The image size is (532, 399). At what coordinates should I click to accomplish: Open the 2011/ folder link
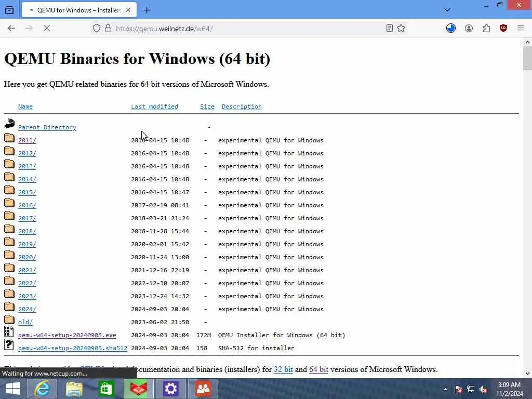(x=27, y=140)
